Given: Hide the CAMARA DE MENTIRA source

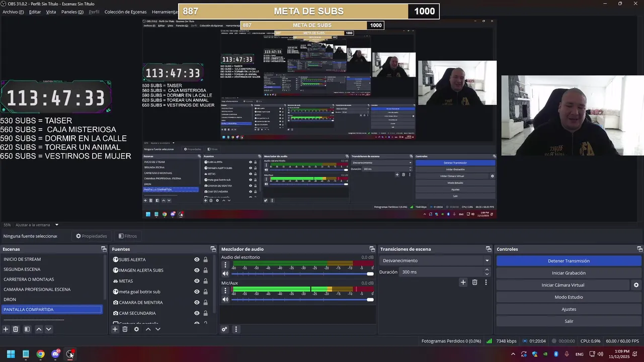Looking at the screenshot, I should (x=197, y=302).
